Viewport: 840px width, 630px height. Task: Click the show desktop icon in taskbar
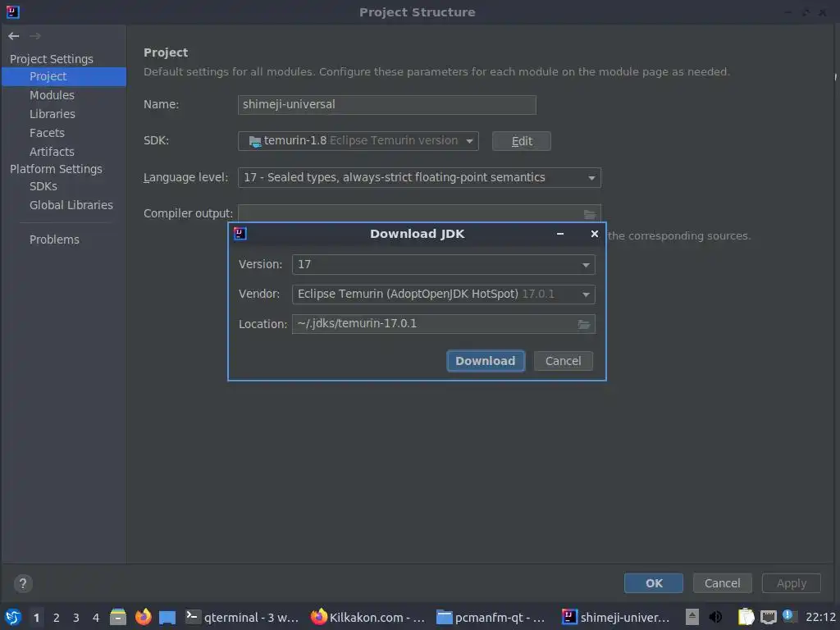click(167, 617)
